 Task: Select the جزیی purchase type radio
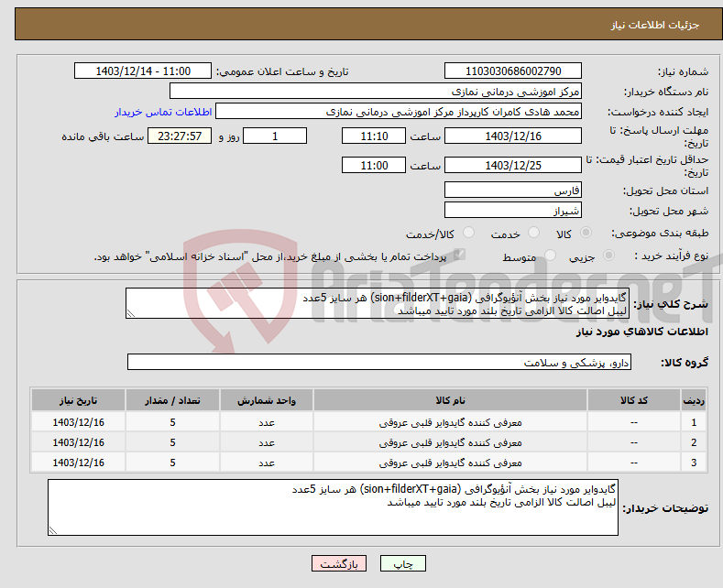click(x=609, y=255)
